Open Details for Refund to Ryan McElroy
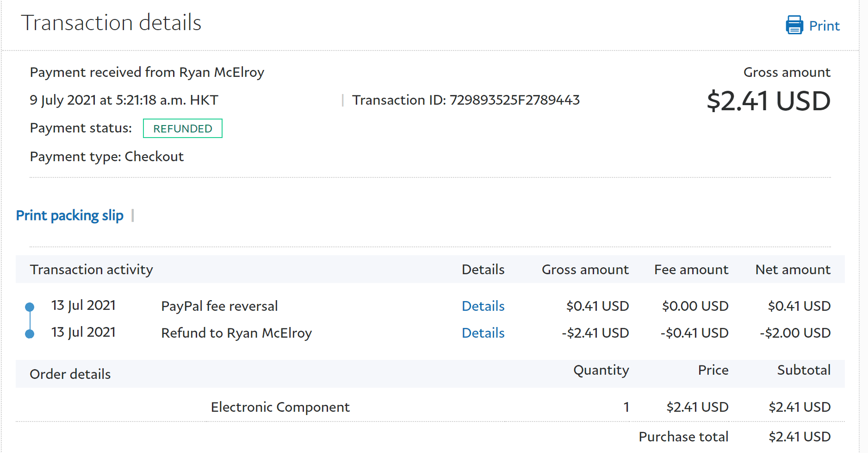The image size is (868, 453). (x=483, y=333)
